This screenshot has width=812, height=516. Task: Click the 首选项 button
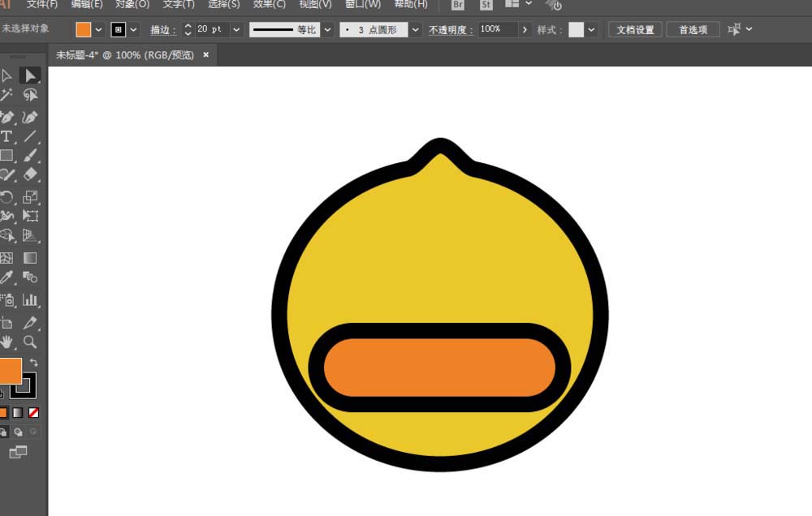[693, 30]
